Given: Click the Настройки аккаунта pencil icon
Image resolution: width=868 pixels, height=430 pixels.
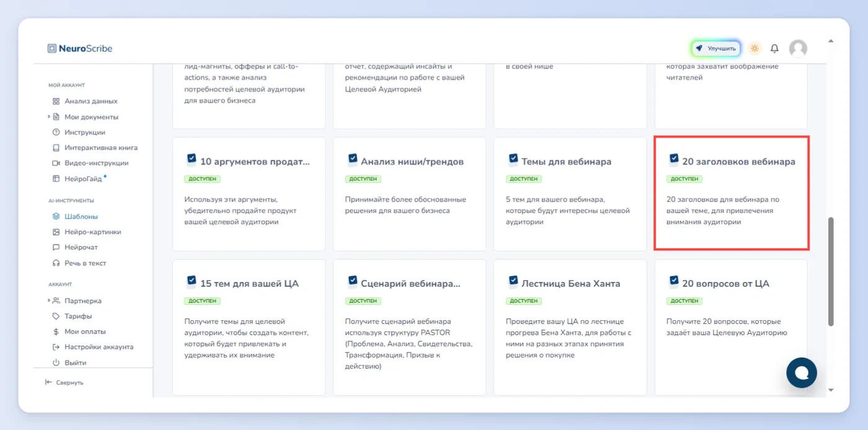Looking at the screenshot, I should point(56,347).
